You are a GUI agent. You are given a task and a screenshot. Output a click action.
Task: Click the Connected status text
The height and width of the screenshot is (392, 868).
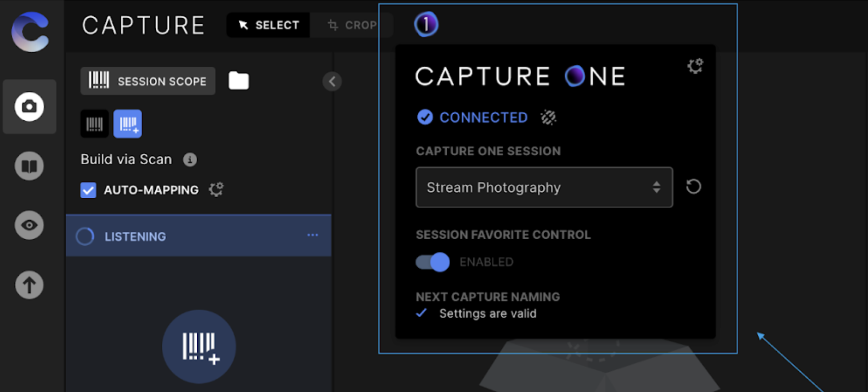(483, 117)
